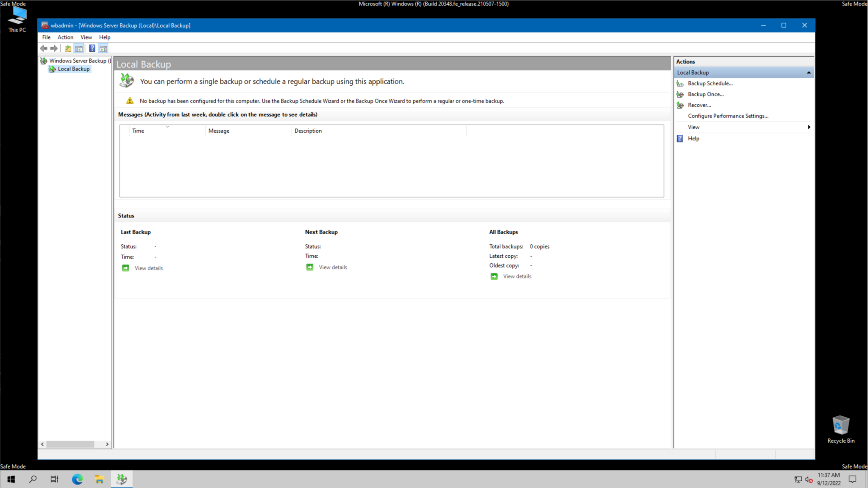Select the Backup Schedule icon in Actions
This screenshot has width=868, height=488.
680,84
